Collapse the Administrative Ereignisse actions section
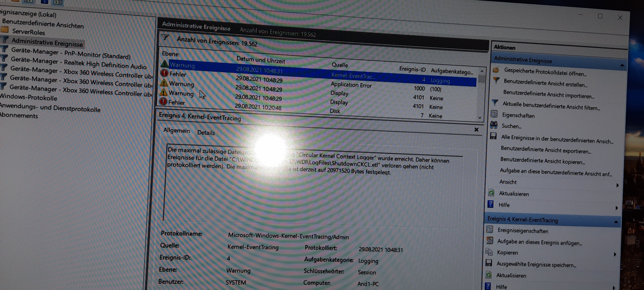 (622, 65)
